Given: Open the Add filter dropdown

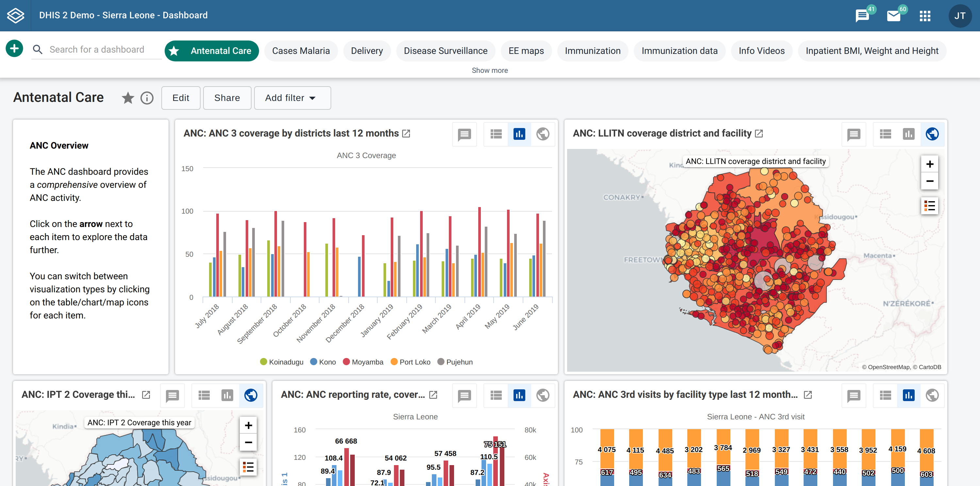Looking at the screenshot, I should point(292,98).
